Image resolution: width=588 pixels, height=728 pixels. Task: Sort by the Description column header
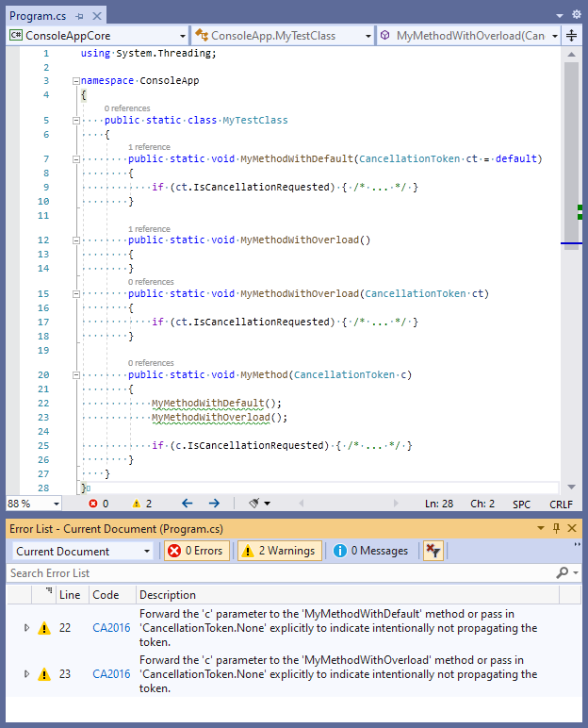347,595
